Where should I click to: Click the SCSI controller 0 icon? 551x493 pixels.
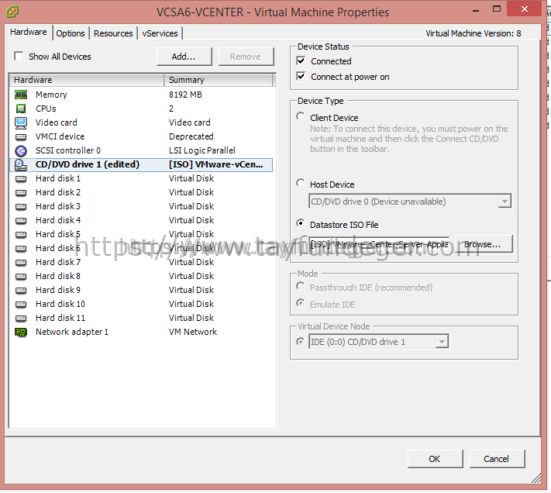(x=21, y=151)
